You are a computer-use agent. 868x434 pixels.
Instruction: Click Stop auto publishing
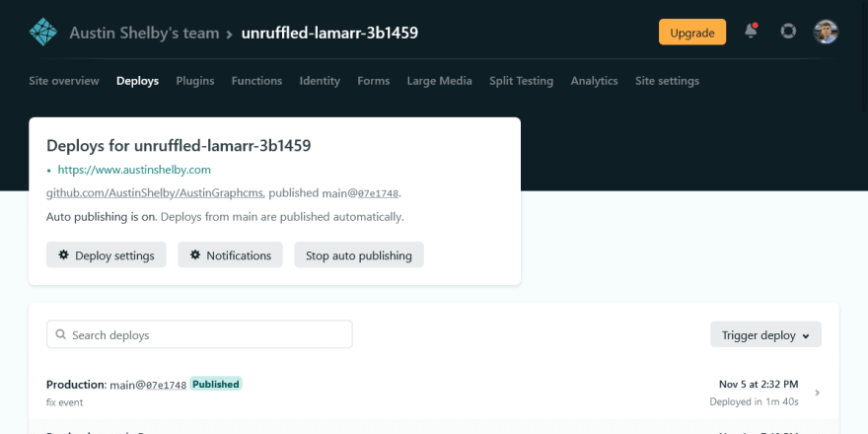pyautogui.click(x=359, y=254)
